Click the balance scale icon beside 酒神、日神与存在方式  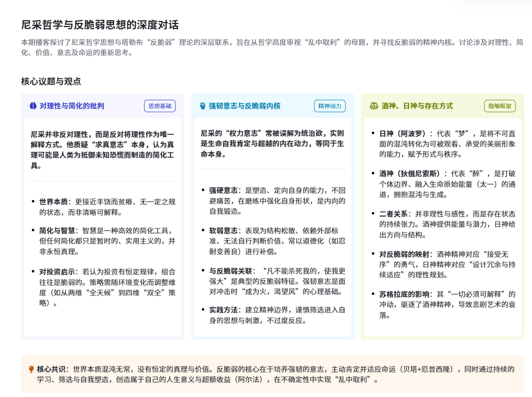[x=374, y=106]
